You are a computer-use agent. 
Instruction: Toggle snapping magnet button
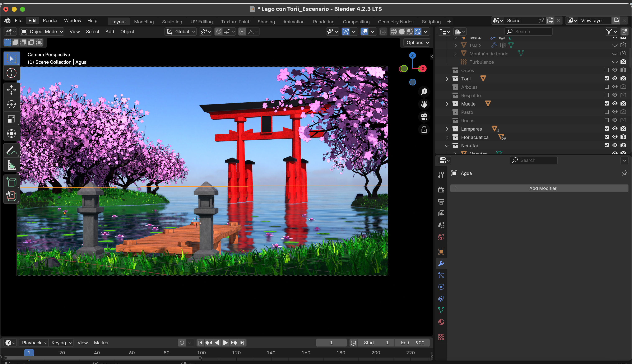[x=218, y=32]
